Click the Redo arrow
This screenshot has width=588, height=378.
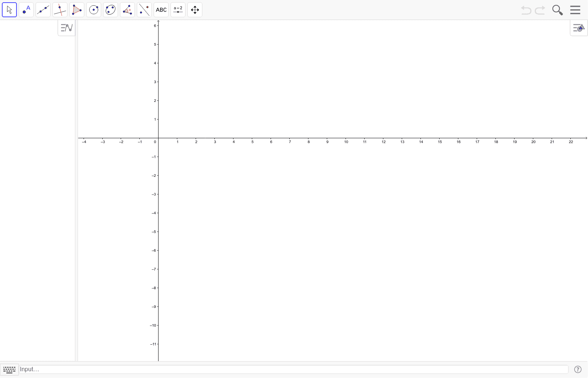point(540,10)
